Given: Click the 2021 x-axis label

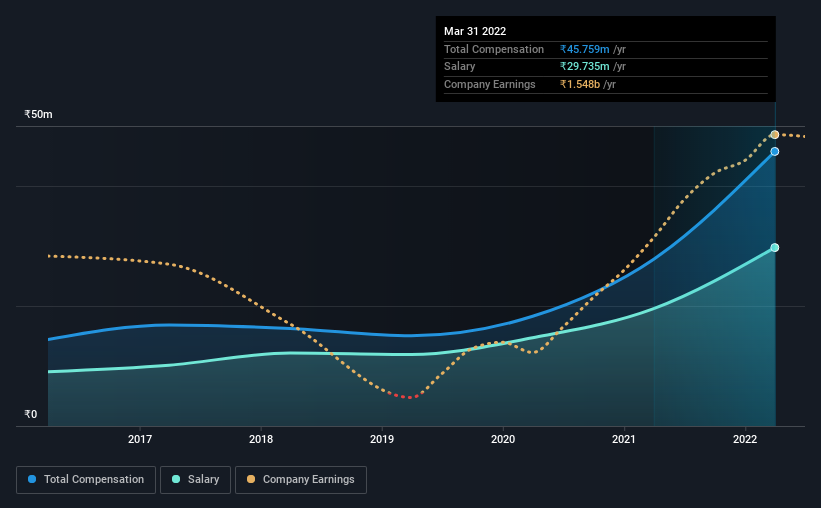Looking at the screenshot, I should 624,439.
